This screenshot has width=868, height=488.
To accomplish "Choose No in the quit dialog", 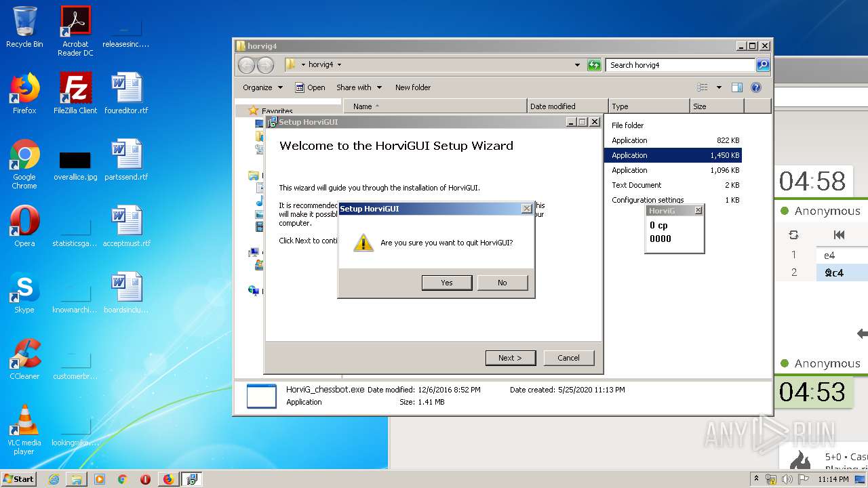I will click(502, 283).
